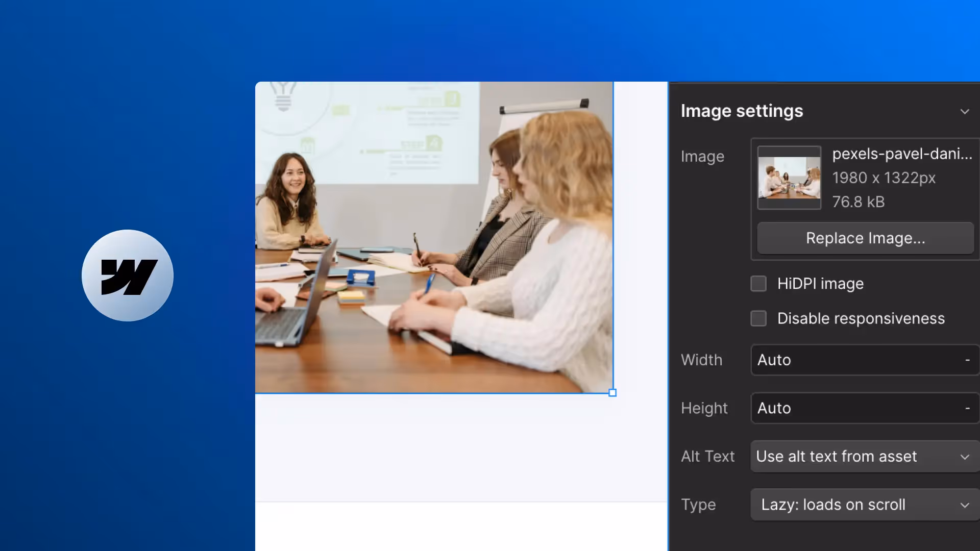Screen dimensions: 980x551
Task: Open the Type Lazy loads dropdown
Action: [864, 505]
